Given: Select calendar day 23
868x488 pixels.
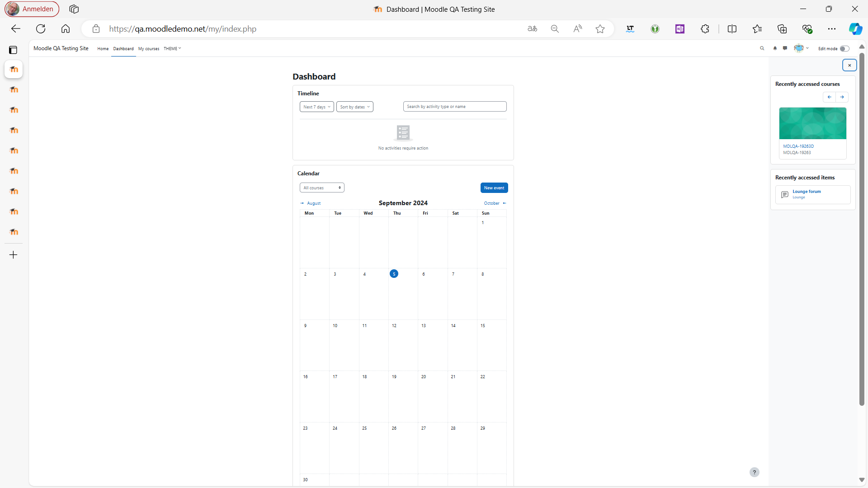Looking at the screenshot, I should tap(305, 428).
